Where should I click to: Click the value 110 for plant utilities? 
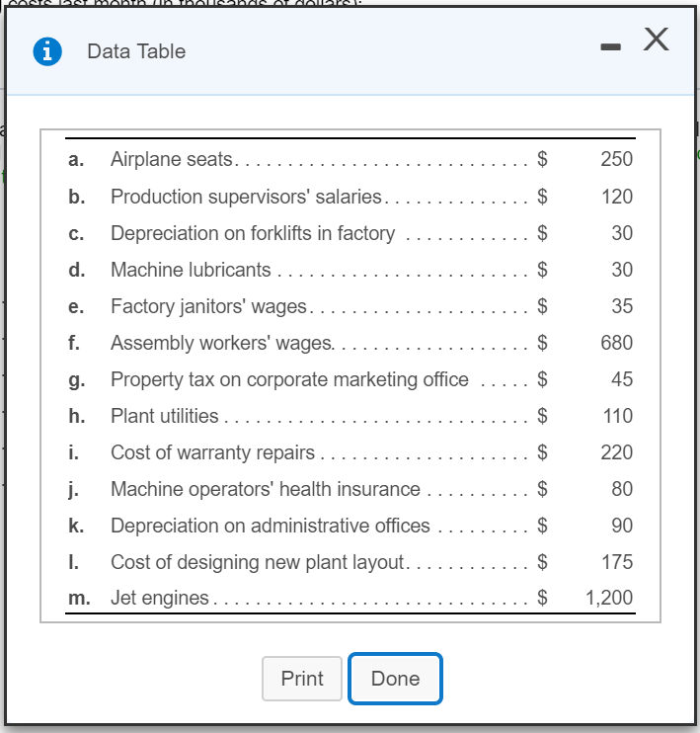pyautogui.click(x=618, y=416)
